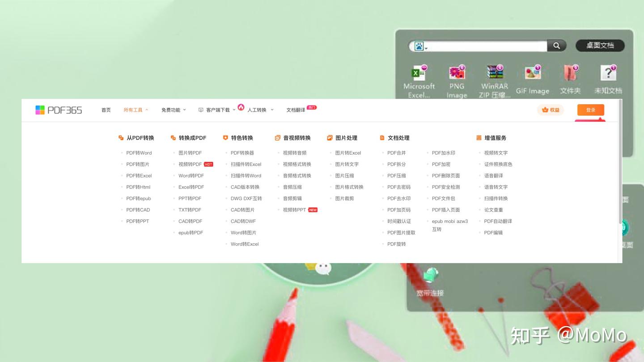The image size is (644, 362).
Task: Click the 音视频转换 category icon
Action: [278, 138]
